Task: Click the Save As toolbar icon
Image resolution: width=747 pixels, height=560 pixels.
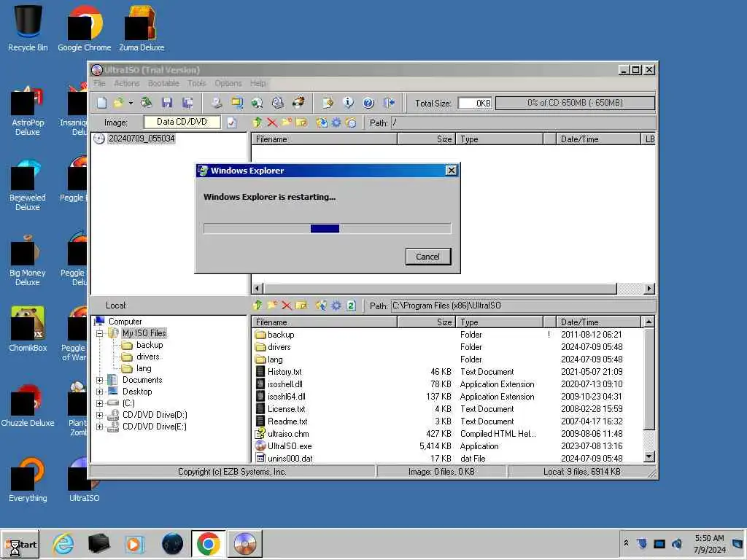Action: click(187, 103)
